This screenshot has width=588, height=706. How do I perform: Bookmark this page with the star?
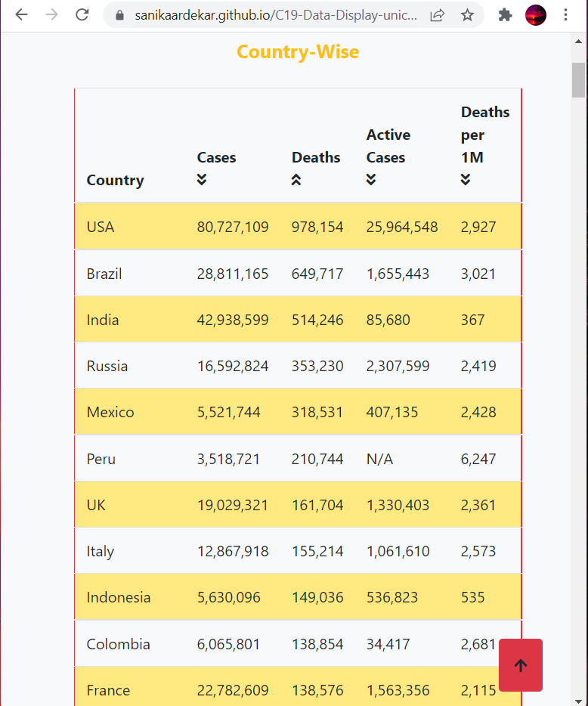click(x=467, y=15)
